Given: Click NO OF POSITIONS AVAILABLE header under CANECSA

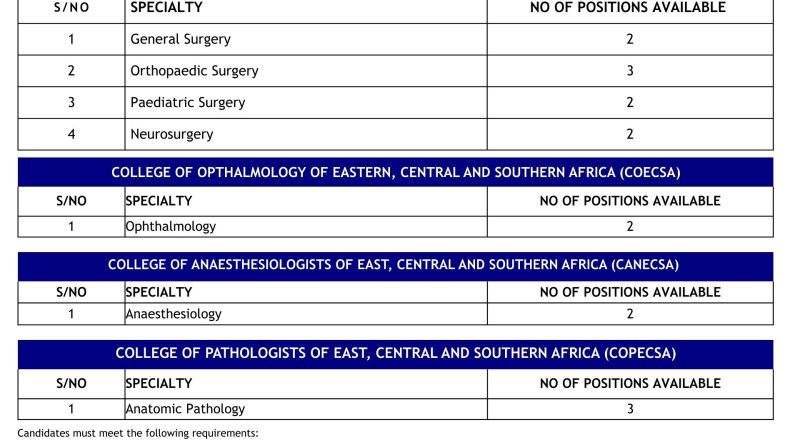Looking at the screenshot, I should click(630, 292).
